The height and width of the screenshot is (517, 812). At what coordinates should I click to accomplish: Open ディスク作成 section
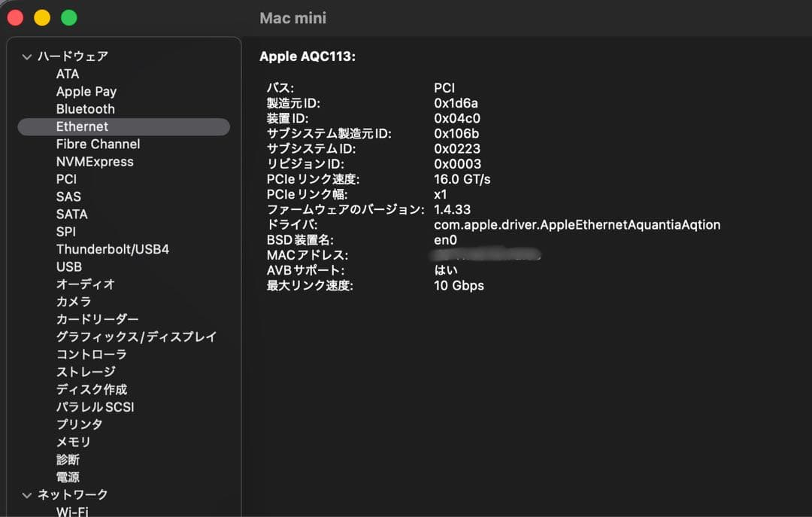point(92,389)
